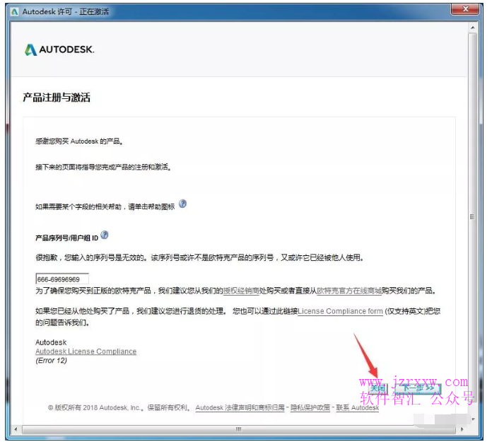504x442 pixels.
Task: Click the horizontal scrollbar thumb
Action: tap(238, 429)
